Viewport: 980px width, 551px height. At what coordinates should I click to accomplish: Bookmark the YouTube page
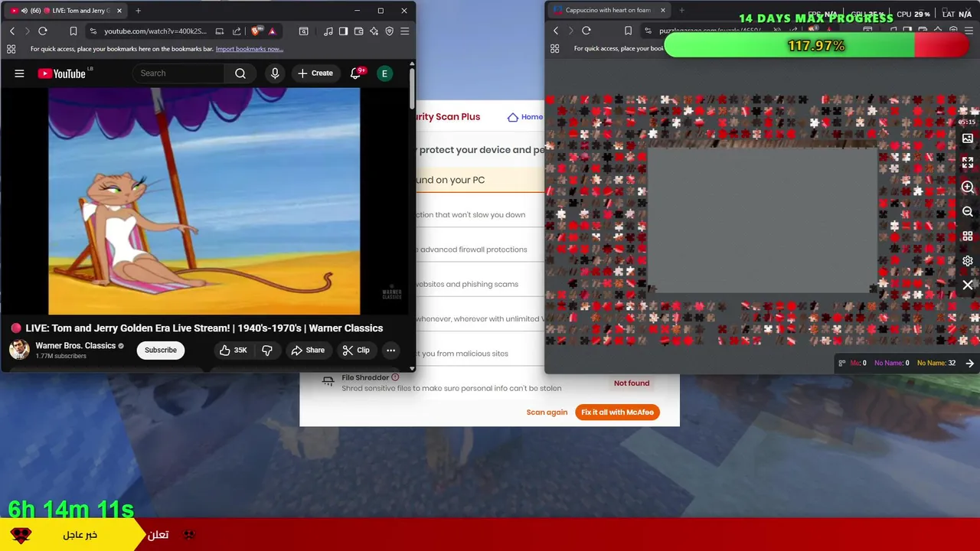[x=73, y=31]
